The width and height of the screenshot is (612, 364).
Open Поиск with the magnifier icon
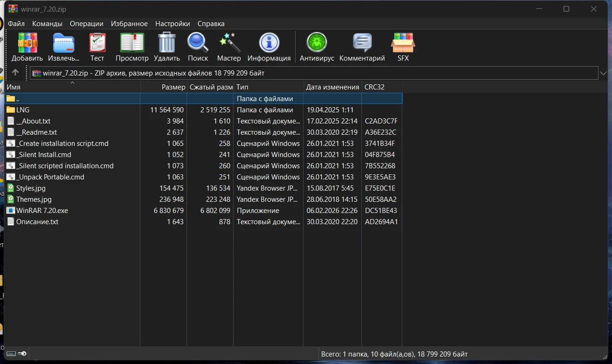198,43
